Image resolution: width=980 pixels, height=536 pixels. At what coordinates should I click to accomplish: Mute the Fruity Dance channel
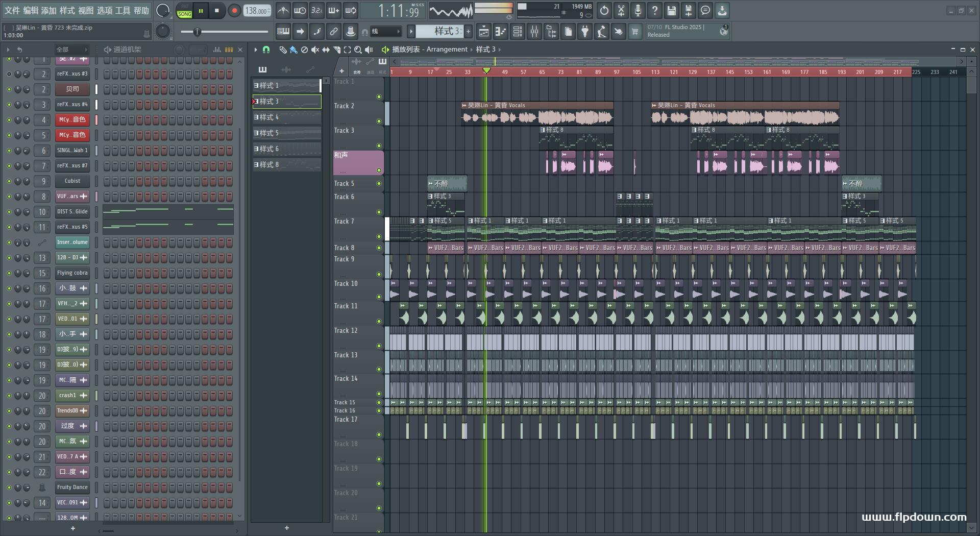coord(9,488)
